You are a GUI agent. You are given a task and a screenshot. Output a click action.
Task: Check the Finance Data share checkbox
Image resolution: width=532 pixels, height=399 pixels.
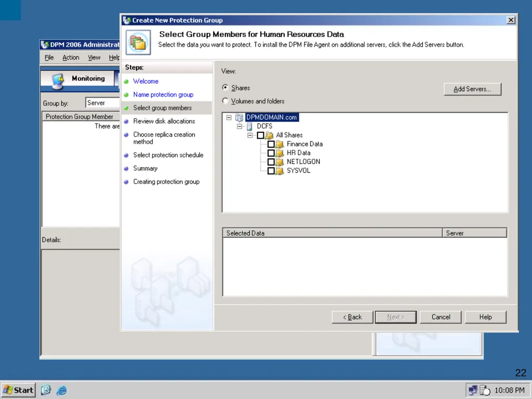[271, 144]
